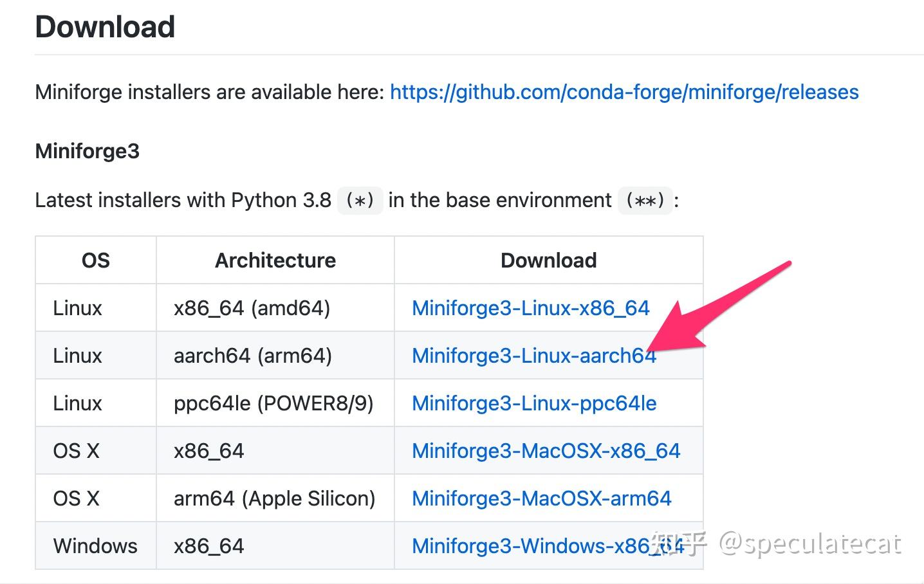Click the large Download page heading

coord(105,27)
